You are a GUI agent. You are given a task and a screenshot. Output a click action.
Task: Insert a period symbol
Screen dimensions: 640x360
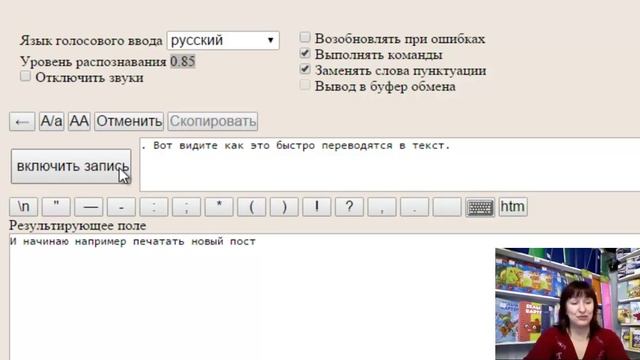[x=415, y=207]
